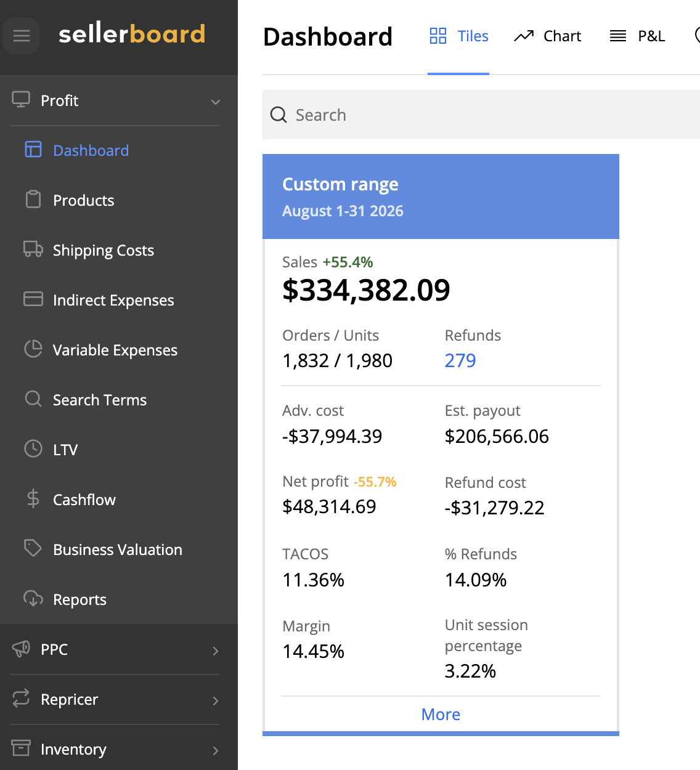This screenshot has height=770, width=700.
Task: Click the net profit value $48,314.69
Action: 329,506
